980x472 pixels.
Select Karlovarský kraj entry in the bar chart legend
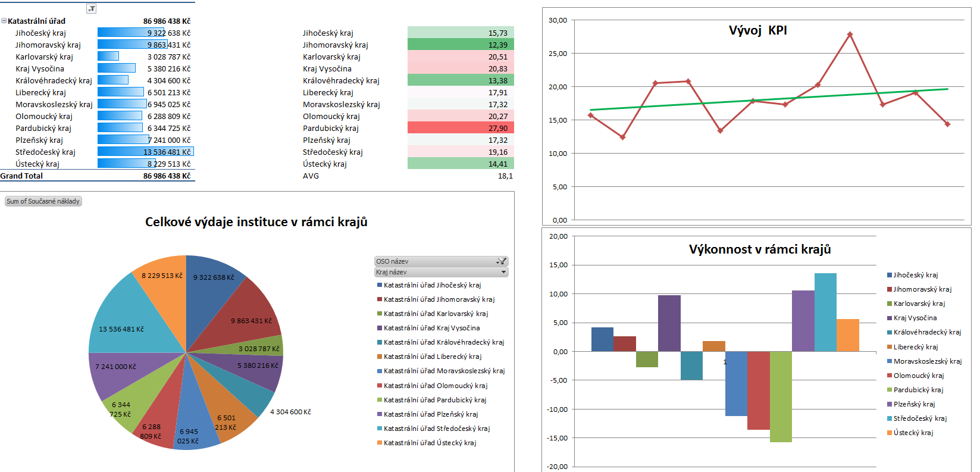(x=919, y=304)
